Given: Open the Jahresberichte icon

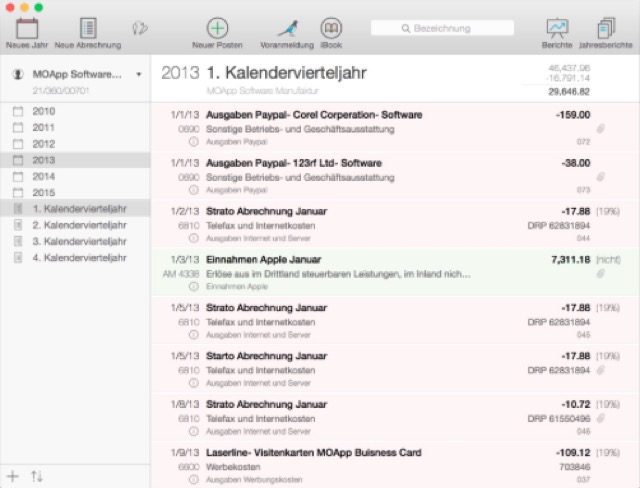Looking at the screenshot, I should 606,28.
